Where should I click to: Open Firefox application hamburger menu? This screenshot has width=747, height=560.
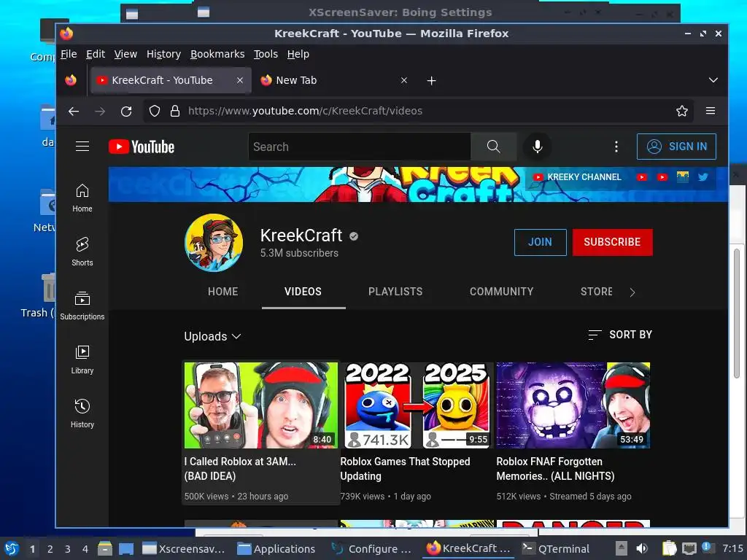tap(711, 111)
